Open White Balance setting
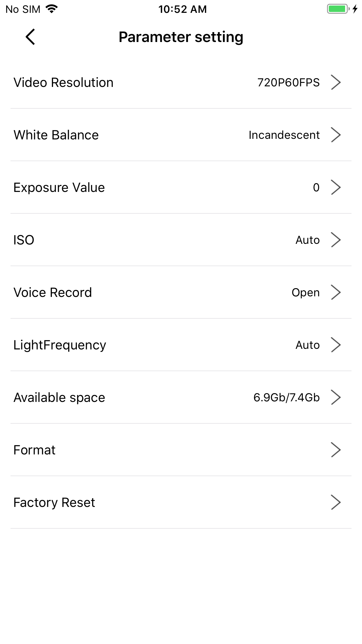Image resolution: width=362 pixels, height=644 pixels. coord(181,135)
